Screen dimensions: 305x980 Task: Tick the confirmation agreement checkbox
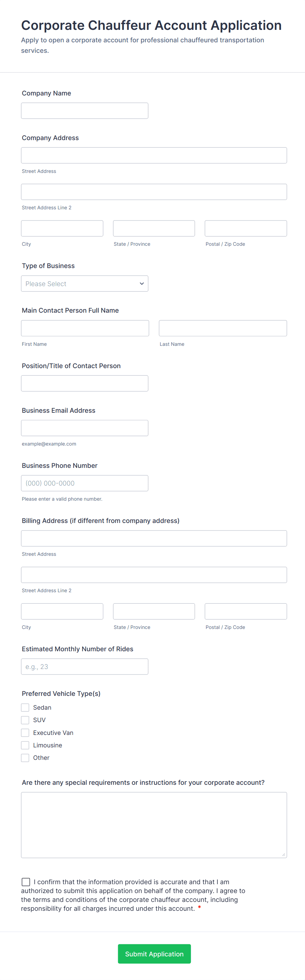[26, 882]
